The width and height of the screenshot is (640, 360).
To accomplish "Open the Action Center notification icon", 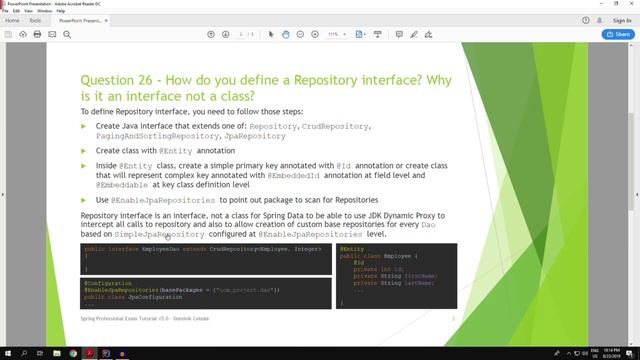I will pyautogui.click(x=630, y=353).
